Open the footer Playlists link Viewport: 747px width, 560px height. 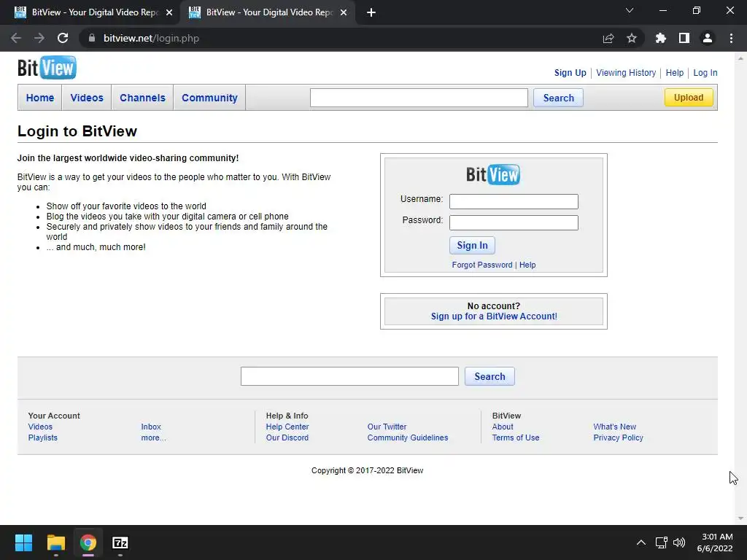point(42,437)
